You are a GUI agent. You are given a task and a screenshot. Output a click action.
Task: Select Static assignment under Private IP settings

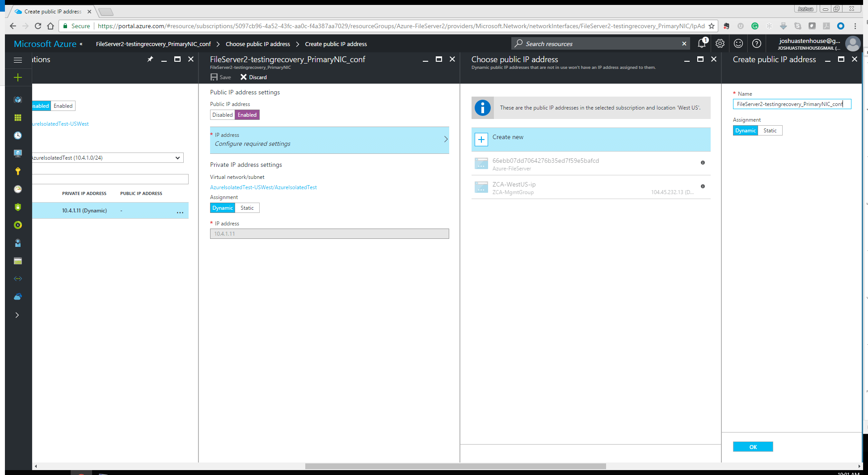click(247, 208)
